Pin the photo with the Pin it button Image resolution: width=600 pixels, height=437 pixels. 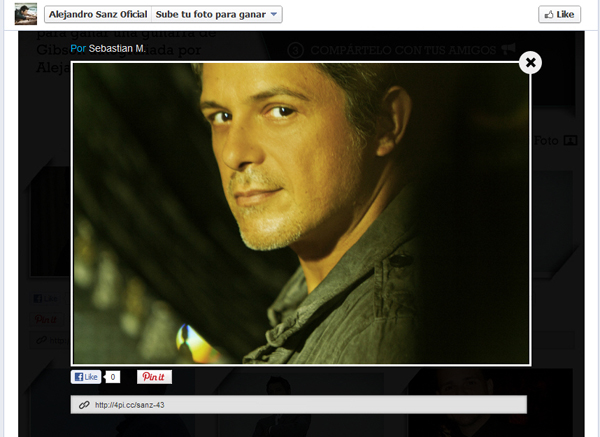point(154,377)
